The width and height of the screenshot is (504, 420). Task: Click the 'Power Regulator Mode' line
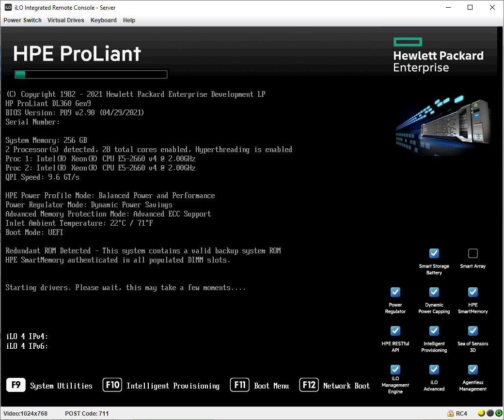(x=89, y=205)
